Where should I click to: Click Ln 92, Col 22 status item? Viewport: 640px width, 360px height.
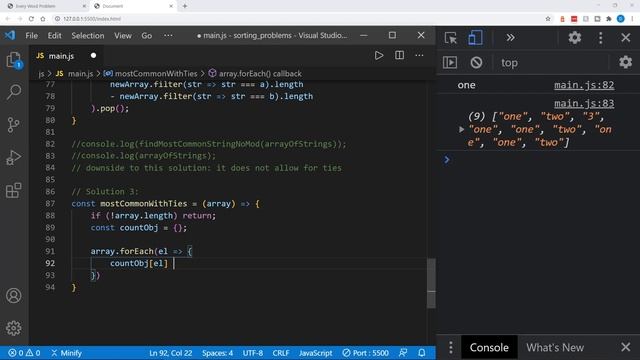pyautogui.click(x=171, y=353)
